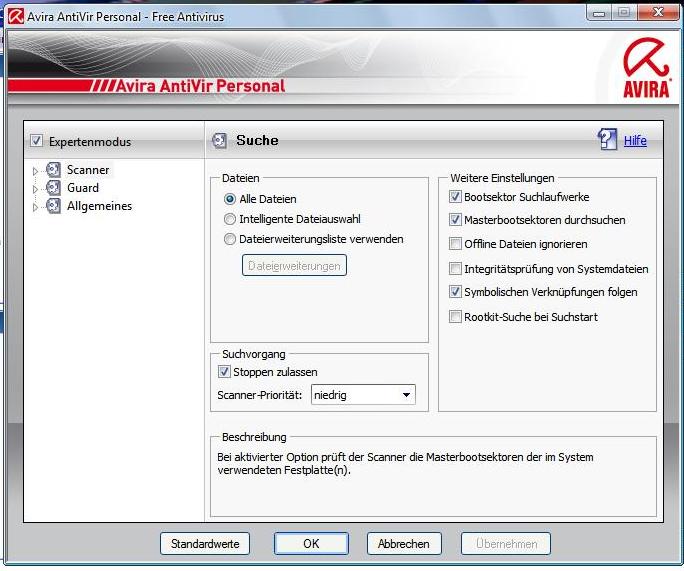Screen dimensions: 684x571
Task: Open the Hilfe link
Action: tap(635, 140)
